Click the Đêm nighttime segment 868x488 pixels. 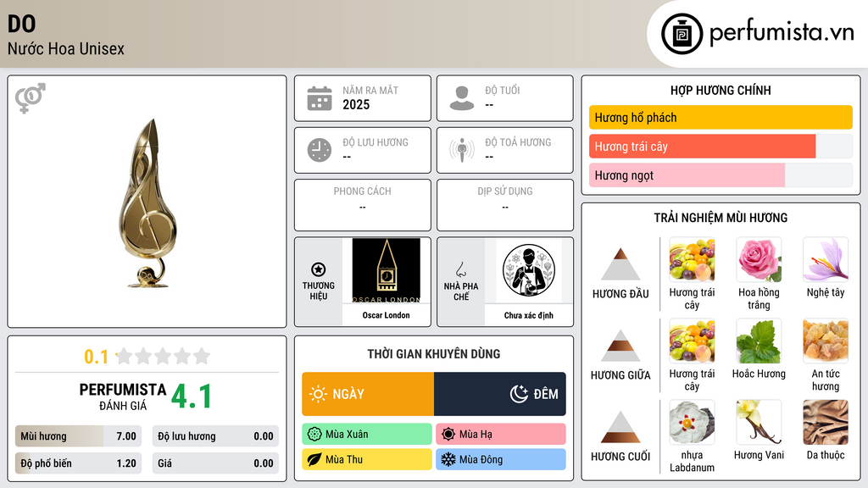point(500,394)
